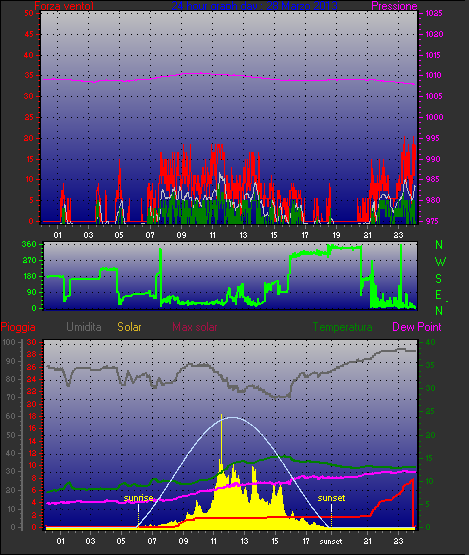Click the E compass direction label
This screenshot has height=555, width=469.
[438, 295]
